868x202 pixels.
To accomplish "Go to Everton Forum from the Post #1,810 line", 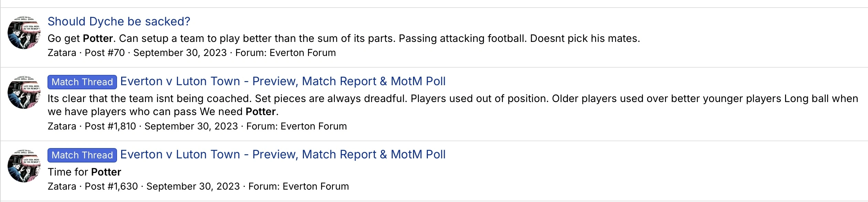I will click(314, 126).
